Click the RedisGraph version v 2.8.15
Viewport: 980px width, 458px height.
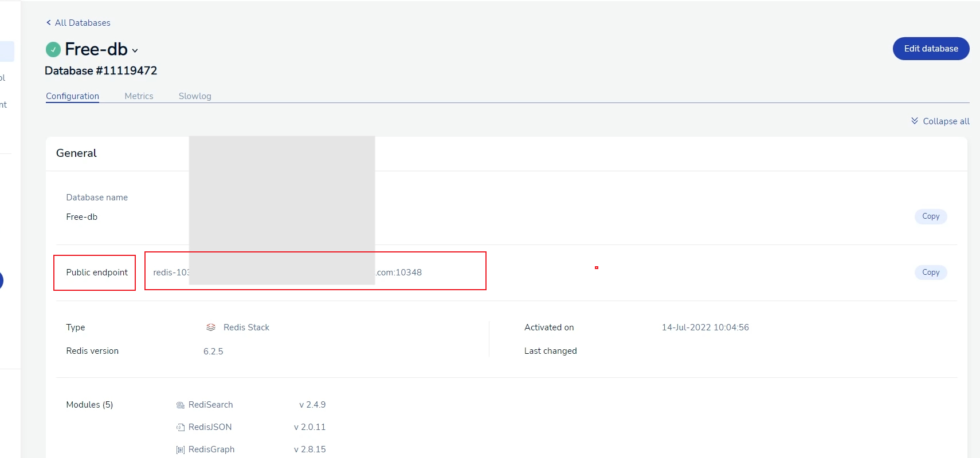click(309, 449)
